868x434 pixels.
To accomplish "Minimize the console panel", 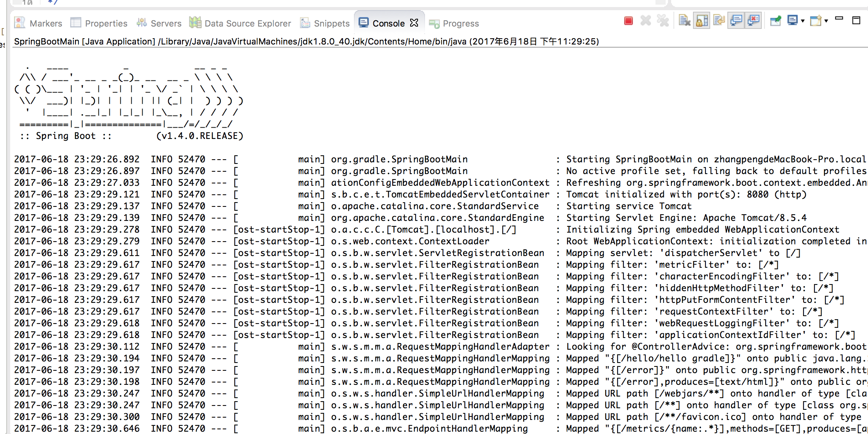I will coord(839,19).
